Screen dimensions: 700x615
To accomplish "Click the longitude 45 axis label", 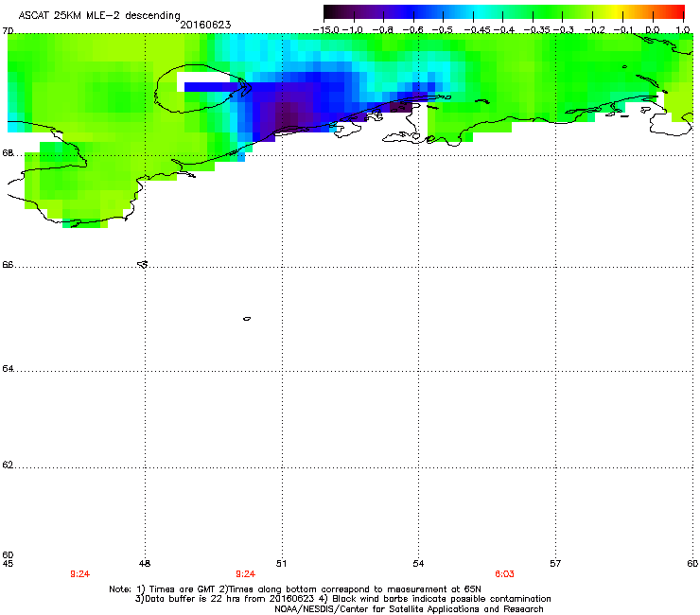I will tap(8, 564).
